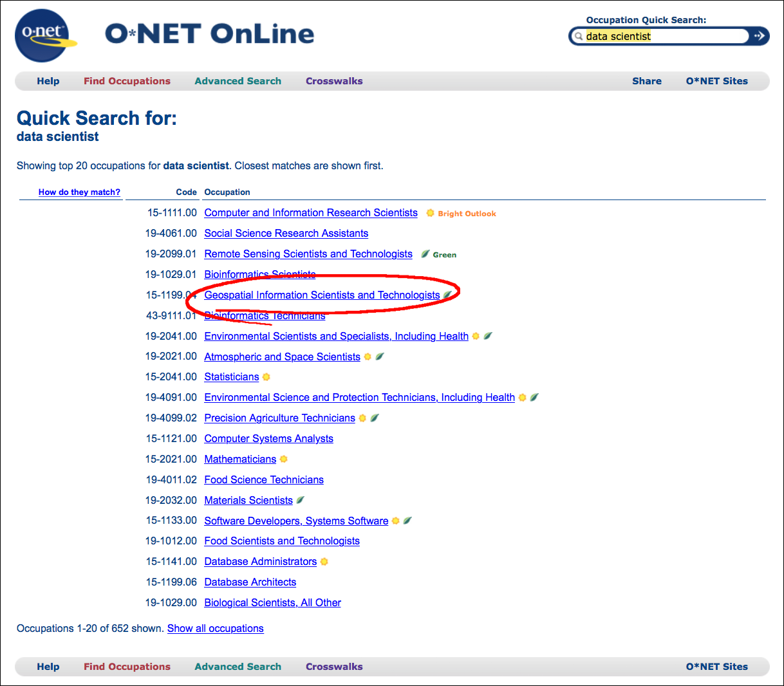784x686 pixels.
Task: Click sun icon beside Software Developers, Systems Software
Action: point(395,521)
